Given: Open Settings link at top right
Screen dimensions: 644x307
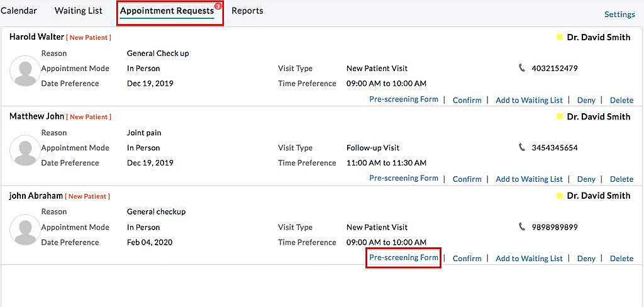Looking at the screenshot, I should 619,14.
